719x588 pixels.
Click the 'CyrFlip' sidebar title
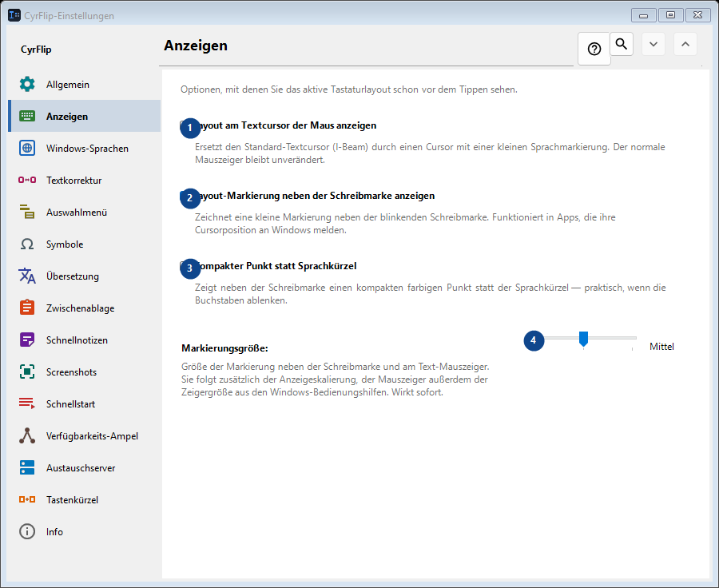tap(36, 50)
